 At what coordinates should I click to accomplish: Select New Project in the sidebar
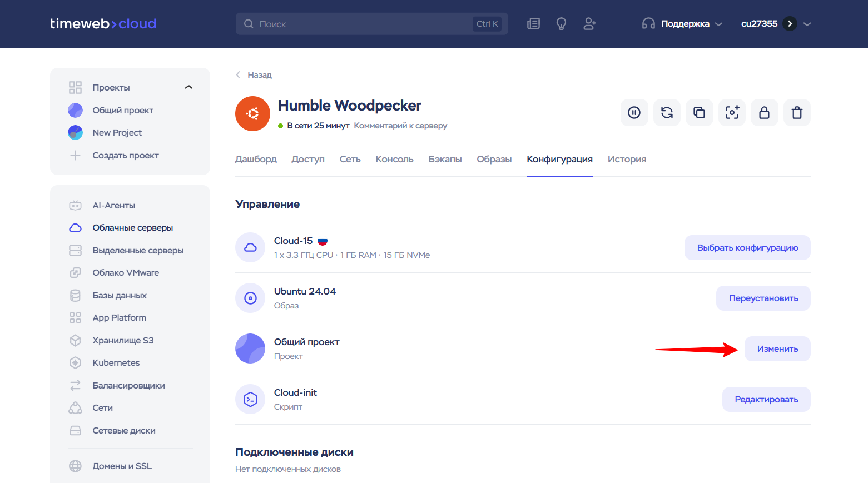coord(117,133)
